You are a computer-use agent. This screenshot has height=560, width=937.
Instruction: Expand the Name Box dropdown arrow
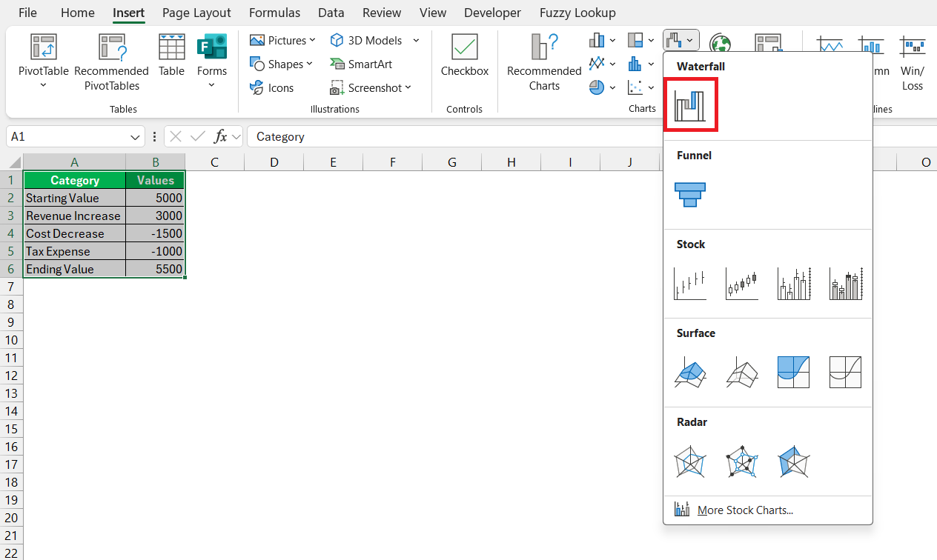(136, 136)
